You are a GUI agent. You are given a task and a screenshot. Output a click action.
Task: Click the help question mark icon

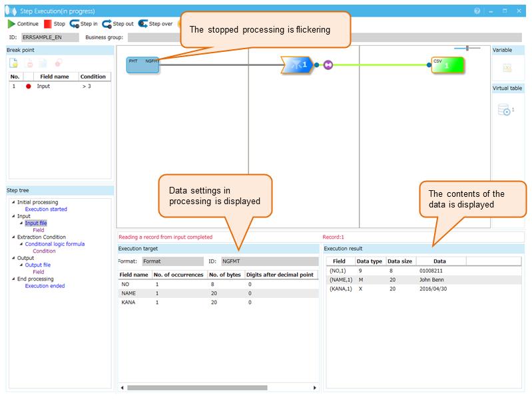477,11
